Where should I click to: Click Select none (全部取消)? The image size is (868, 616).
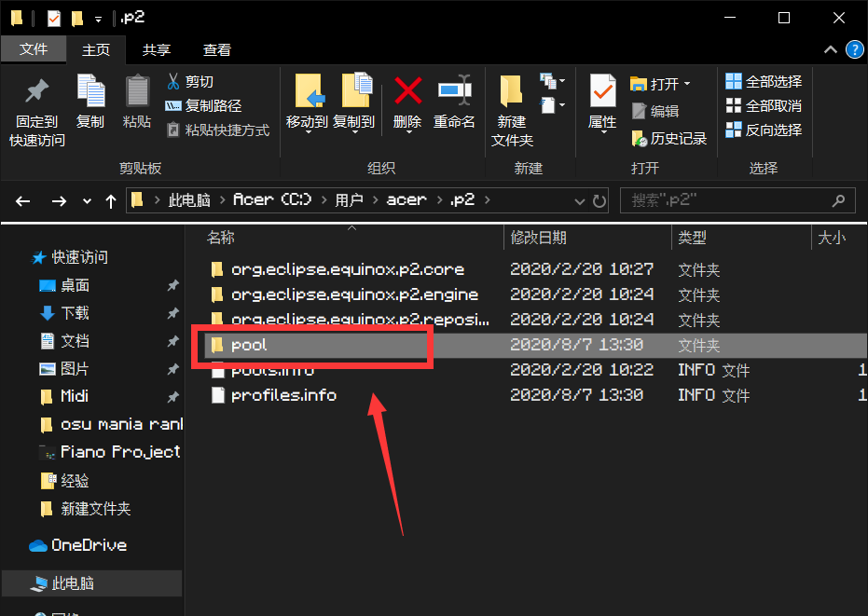(764, 105)
